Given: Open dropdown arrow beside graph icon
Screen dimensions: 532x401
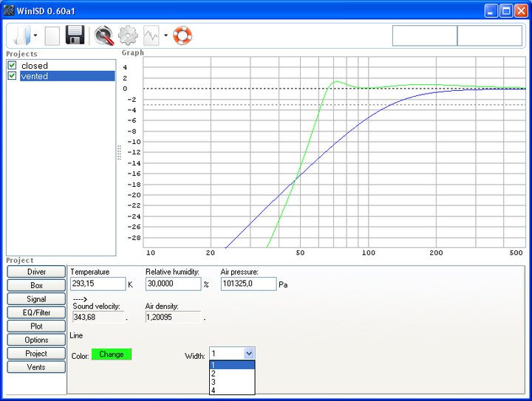Looking at the screenshot, I should (166, 35).
